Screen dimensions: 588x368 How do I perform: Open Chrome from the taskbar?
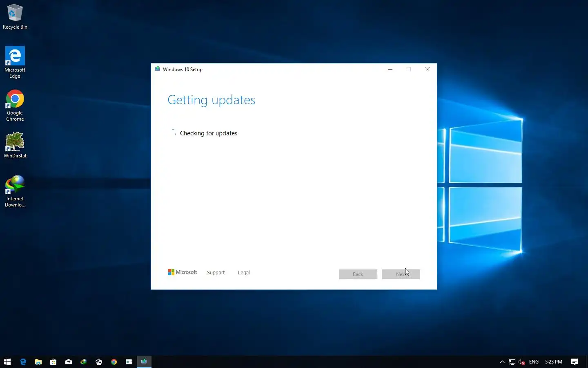(x=114, y=362)
